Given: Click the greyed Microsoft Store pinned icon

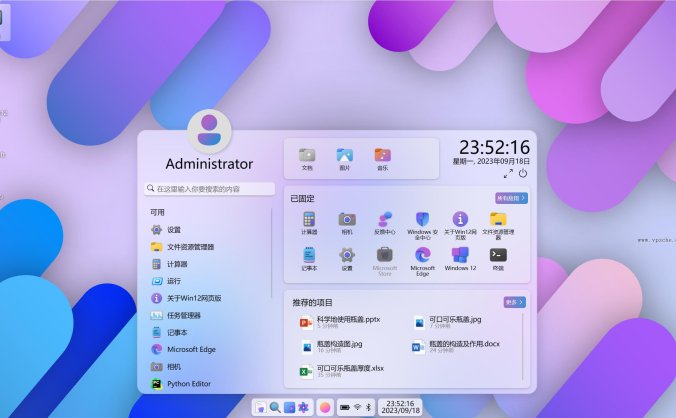Looking at the screenshot, I should click(x=385, y=262).
